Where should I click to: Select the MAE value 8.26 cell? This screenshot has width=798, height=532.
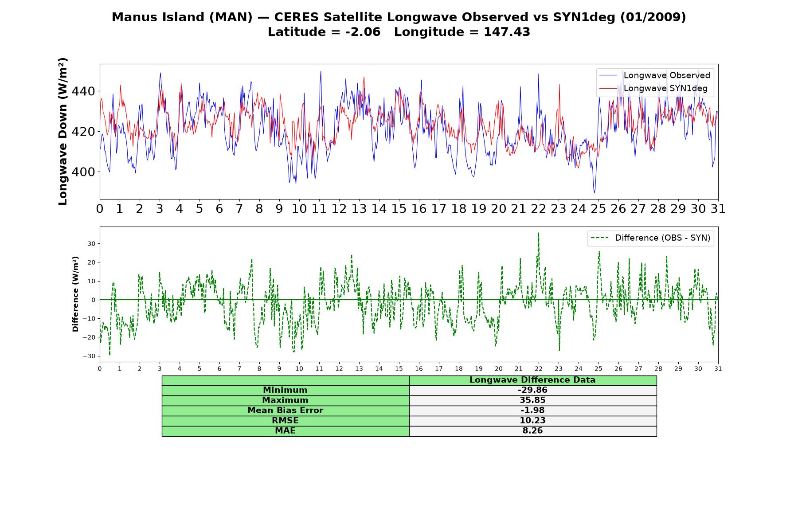[x=532, y=431]
